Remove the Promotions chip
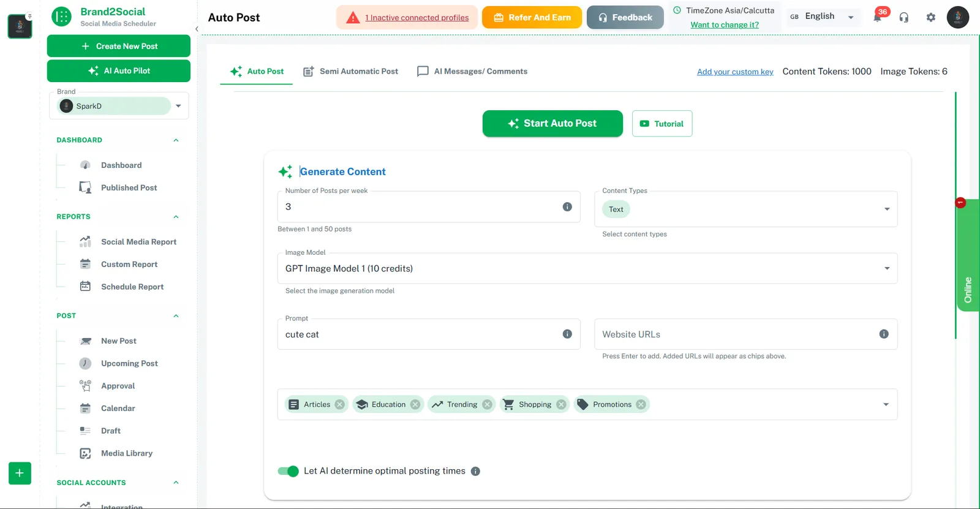Image resolution: width=980 pixels, height=509 pixels. coord(641,404)
